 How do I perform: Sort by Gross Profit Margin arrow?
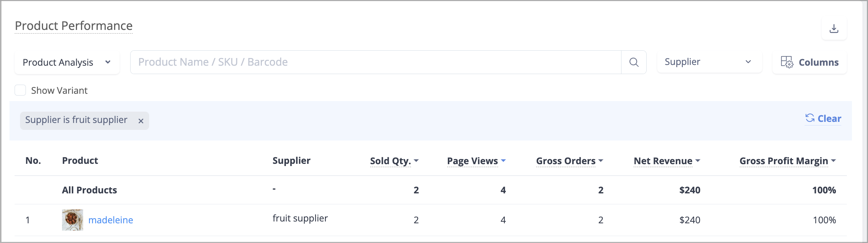[834, 161]
